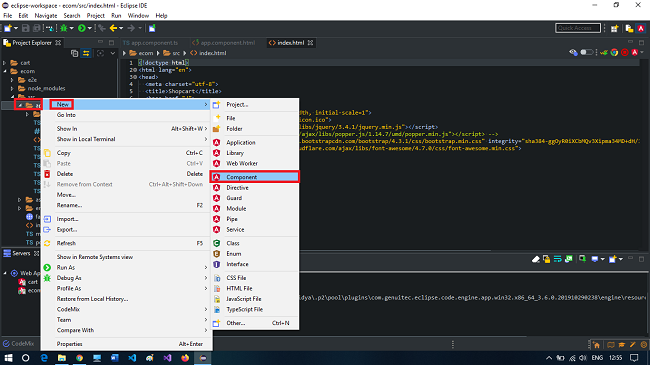The height and width of the screenshot is (365, 650).
Task: Open the Profile As submenu
Action: 126,288
